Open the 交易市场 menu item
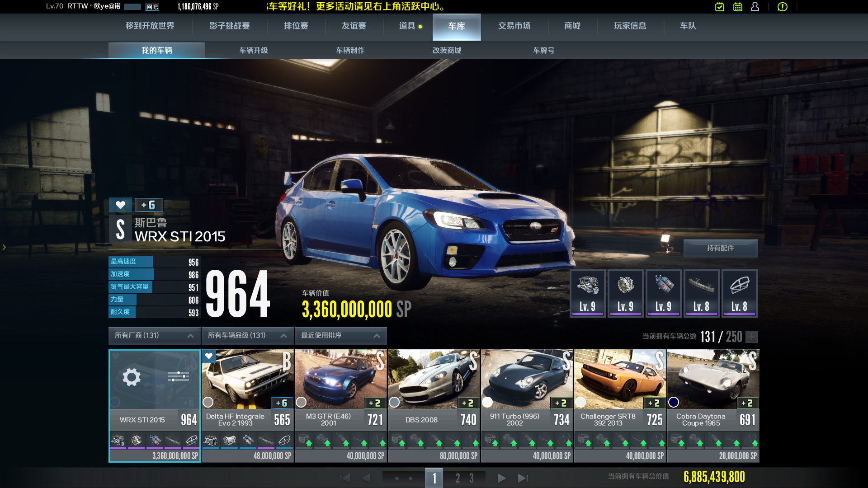The width and height of the screenshot is (868, 488). (514, 26)
